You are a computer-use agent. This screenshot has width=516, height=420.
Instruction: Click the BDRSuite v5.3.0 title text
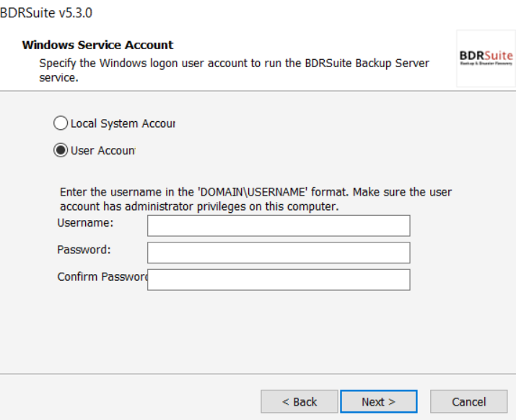(x=46, y=13)
